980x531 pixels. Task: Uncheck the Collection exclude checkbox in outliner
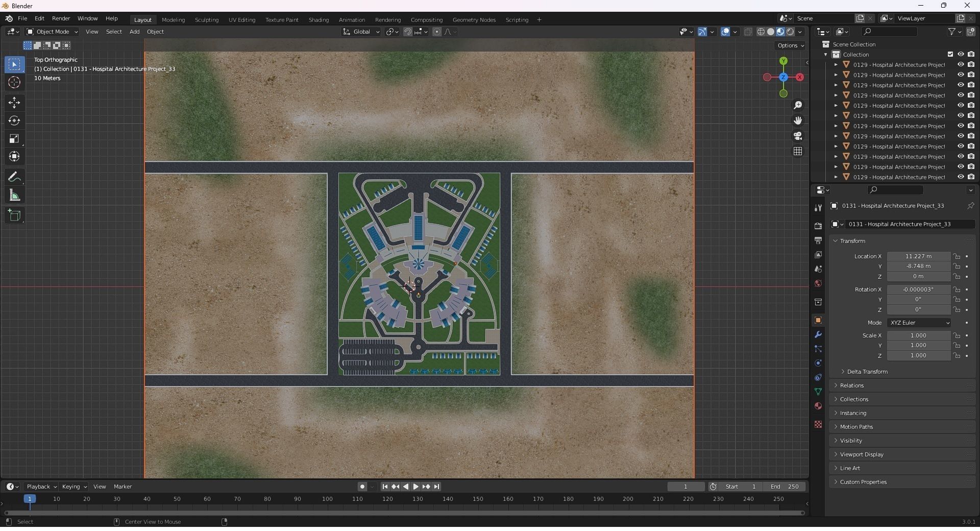point(950,54)
